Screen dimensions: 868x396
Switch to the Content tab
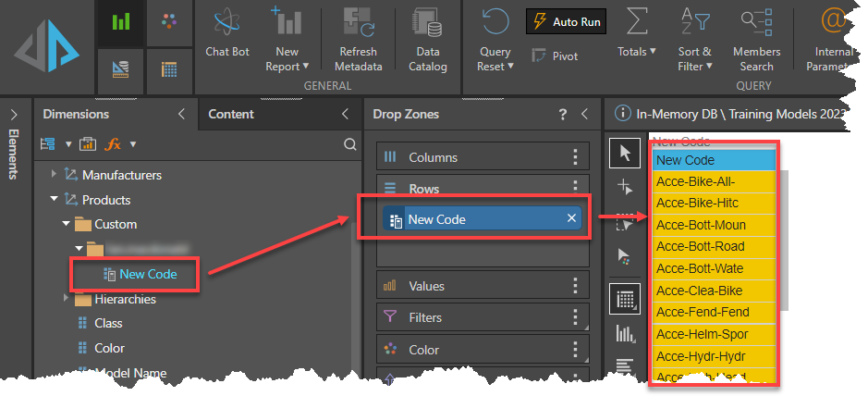[231, 115]
